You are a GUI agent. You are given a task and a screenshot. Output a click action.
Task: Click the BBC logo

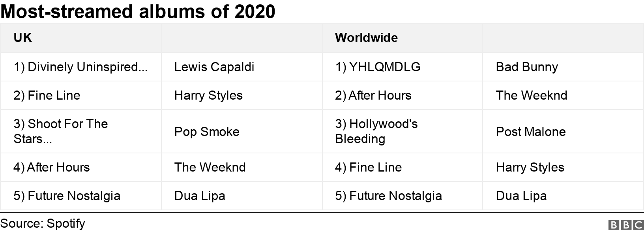[x=626, y=225]
